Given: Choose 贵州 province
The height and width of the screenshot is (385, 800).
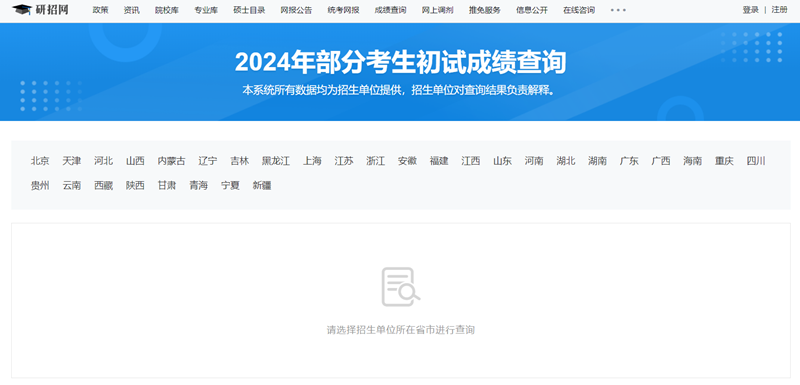Looking at the screenshot, I should [40, 186].
